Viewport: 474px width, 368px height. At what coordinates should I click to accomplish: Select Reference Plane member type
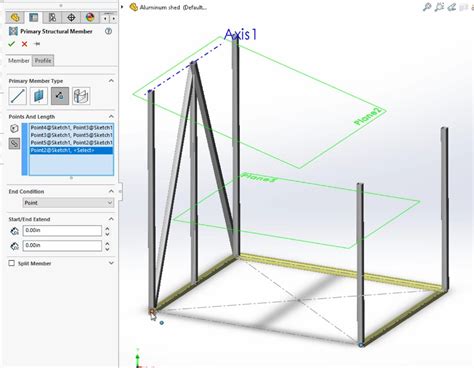(x=39, y=96)
